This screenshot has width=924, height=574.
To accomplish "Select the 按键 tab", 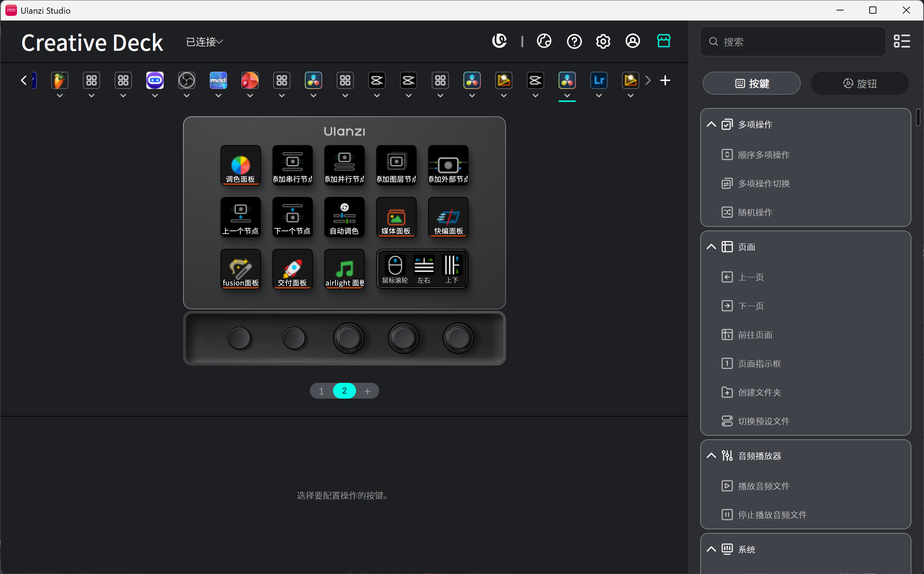I will 751,83.
